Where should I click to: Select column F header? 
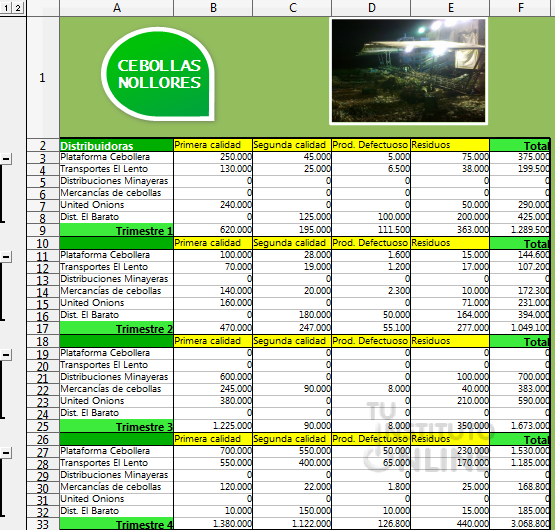tap(521, 8)
